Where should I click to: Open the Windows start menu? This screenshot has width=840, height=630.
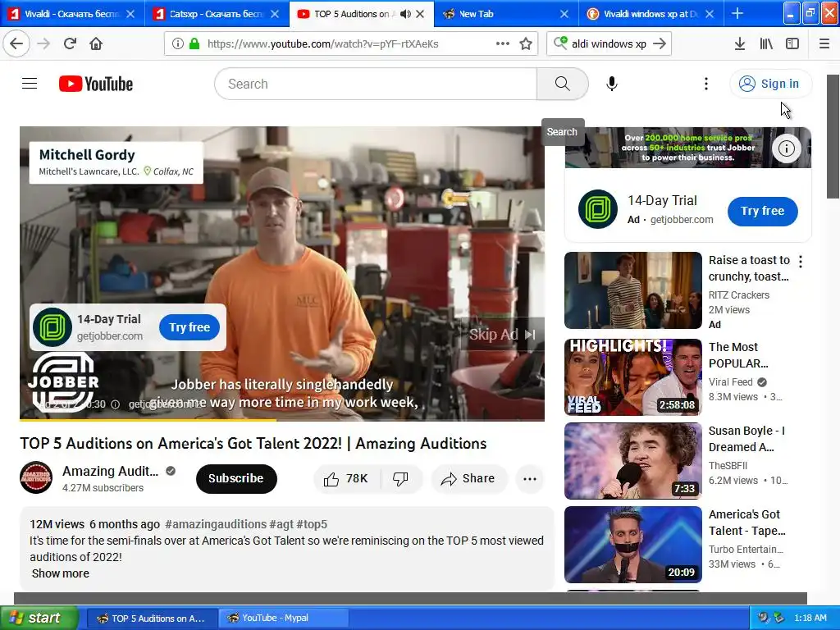[x=39, y=619]
